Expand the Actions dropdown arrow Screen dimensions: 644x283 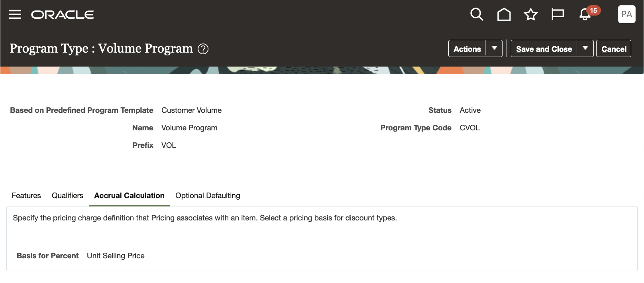(x=494, y=48)
